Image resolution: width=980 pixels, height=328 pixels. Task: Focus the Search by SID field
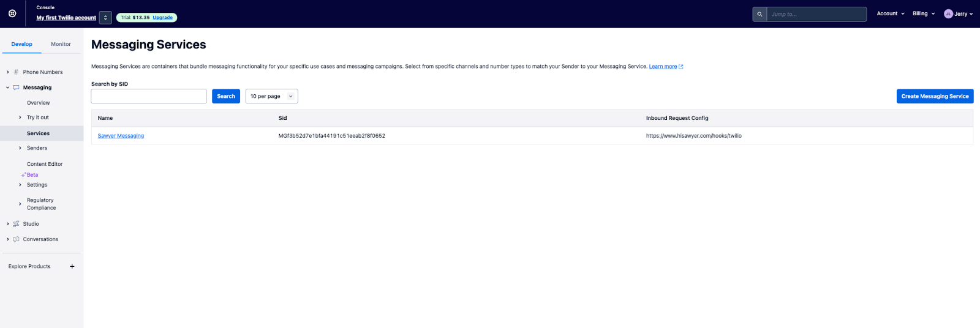tap(149, 96)
